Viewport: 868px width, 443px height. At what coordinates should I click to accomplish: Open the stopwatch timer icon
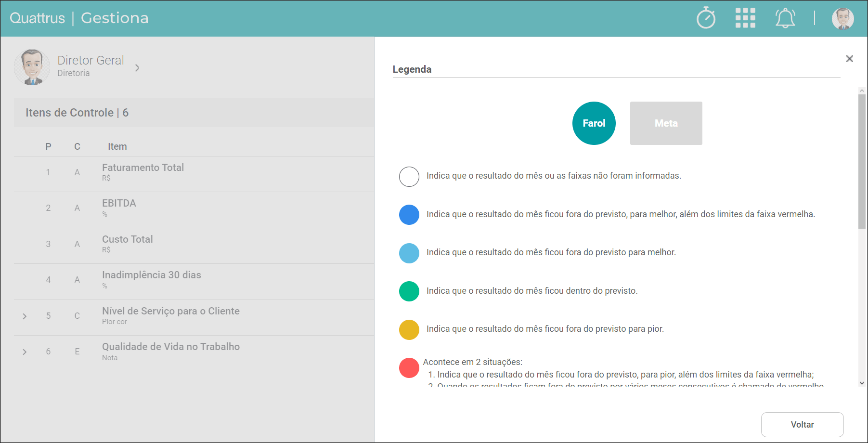tap(706, 18)
